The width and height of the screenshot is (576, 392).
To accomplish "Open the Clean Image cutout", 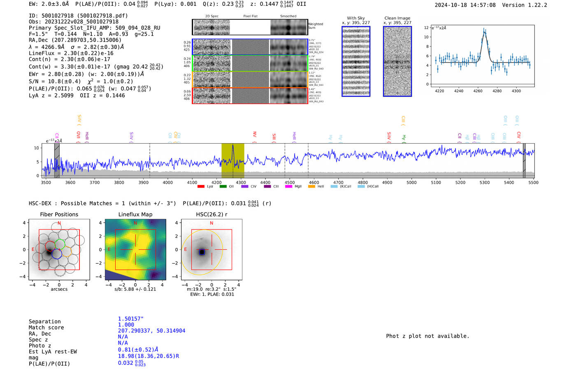I will coord(397,61).
